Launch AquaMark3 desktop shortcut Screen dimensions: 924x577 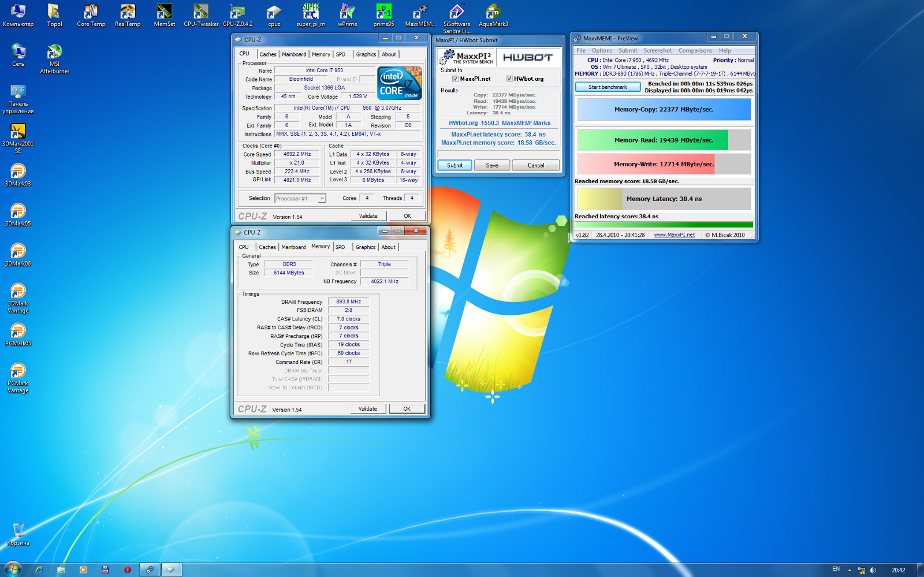(x=494, y=16)
